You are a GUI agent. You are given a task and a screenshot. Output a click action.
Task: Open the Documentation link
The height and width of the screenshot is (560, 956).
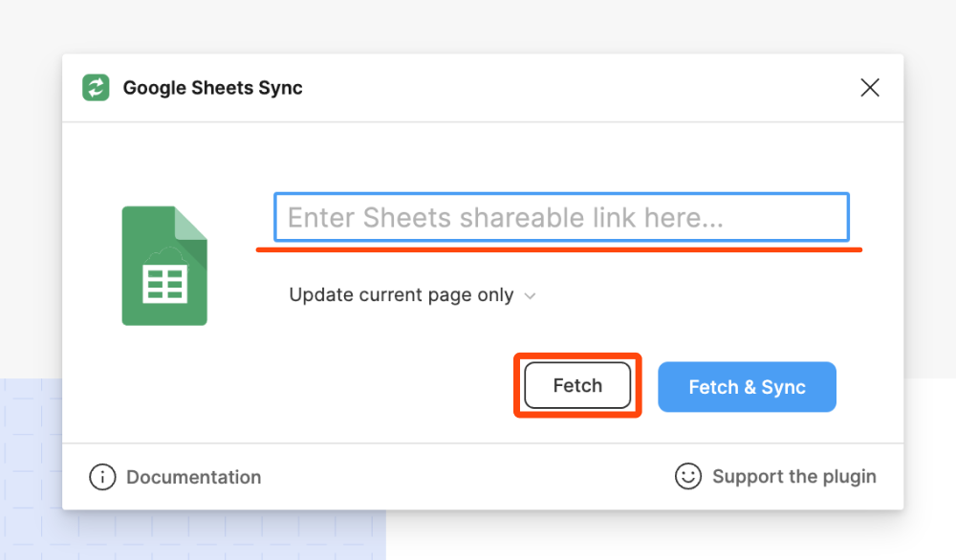193,477
